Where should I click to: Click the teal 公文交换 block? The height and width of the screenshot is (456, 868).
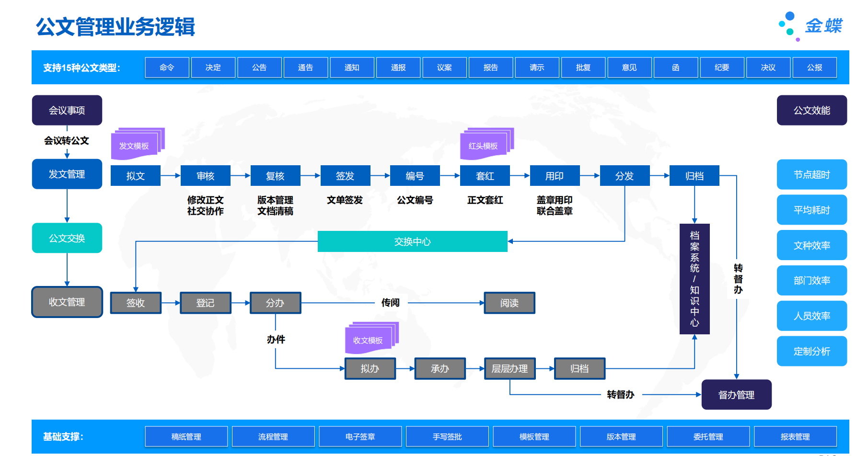(x=67, y=238)
